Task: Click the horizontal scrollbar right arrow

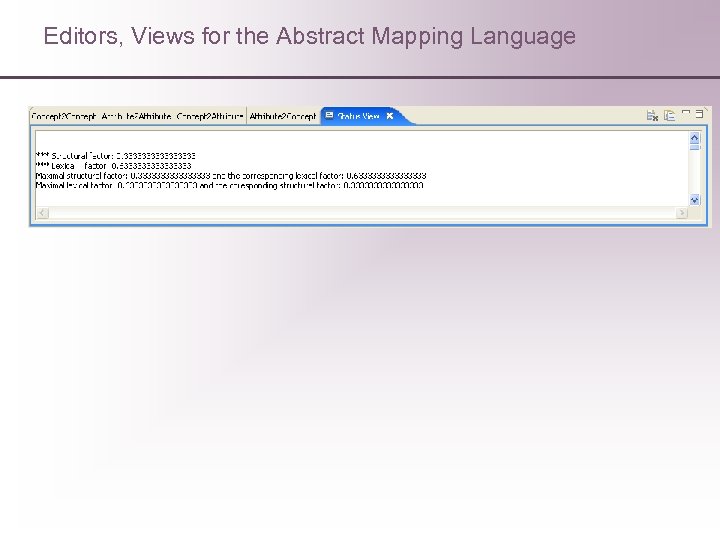Action: [x=682, y=213]
